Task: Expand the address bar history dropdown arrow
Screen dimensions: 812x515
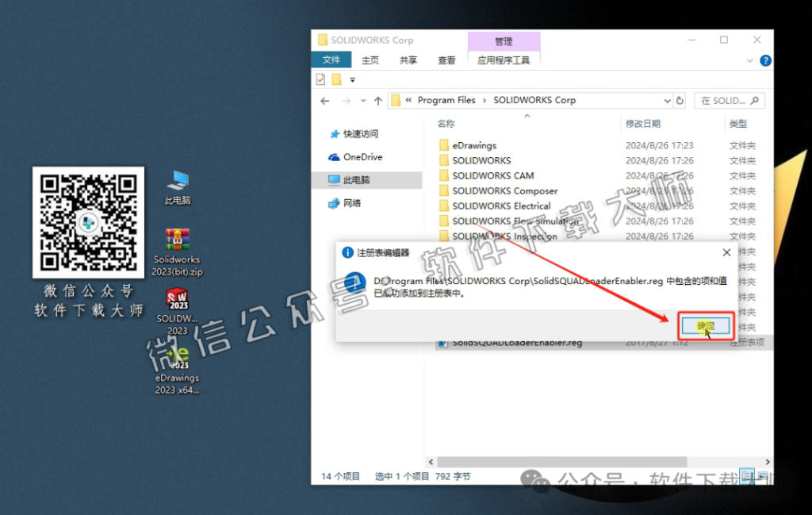Action: tap(666, 100)
